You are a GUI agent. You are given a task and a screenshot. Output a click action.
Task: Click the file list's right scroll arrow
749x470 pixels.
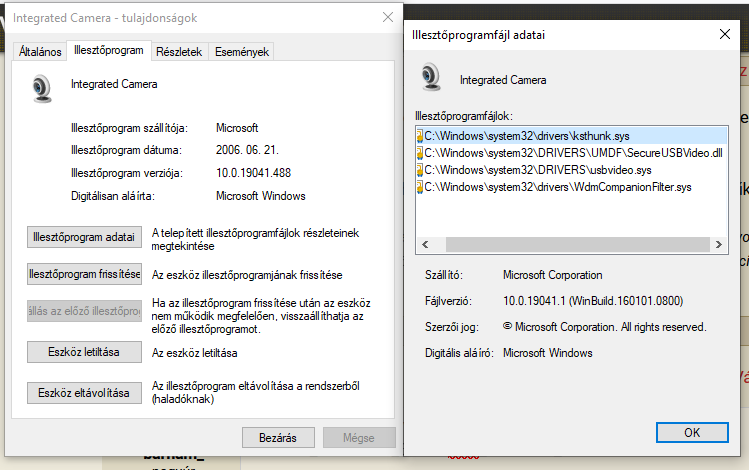pyautogui.click(x=719, y=245)
